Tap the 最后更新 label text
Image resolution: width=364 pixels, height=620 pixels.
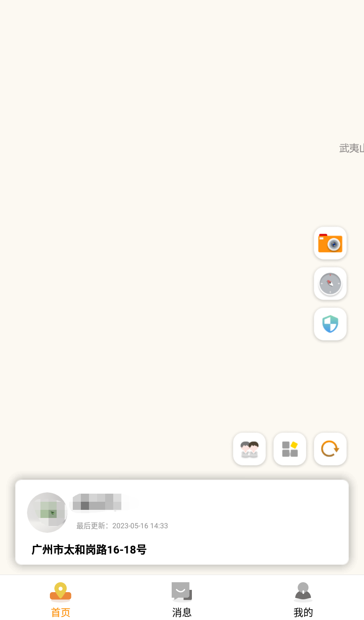[x=93, y=526]
